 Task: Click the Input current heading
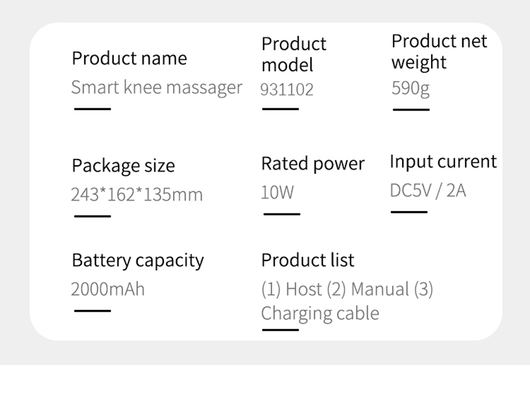coord(443,161)
